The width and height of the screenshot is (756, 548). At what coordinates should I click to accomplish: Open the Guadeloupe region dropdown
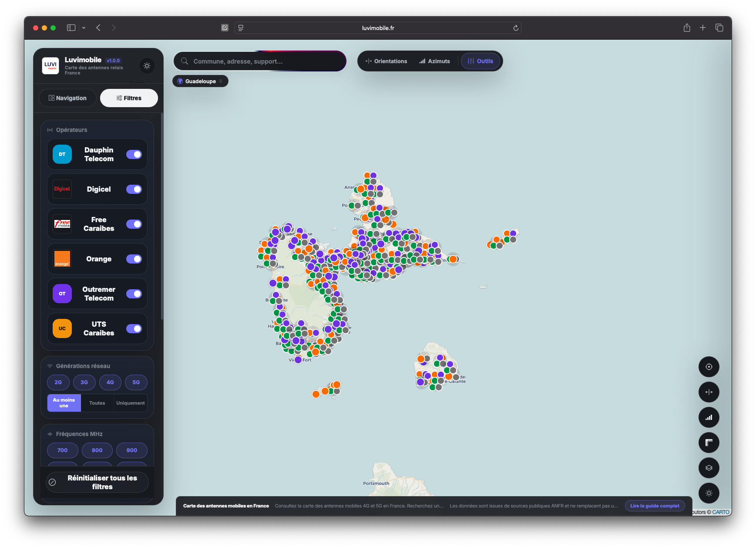point(200,81)
